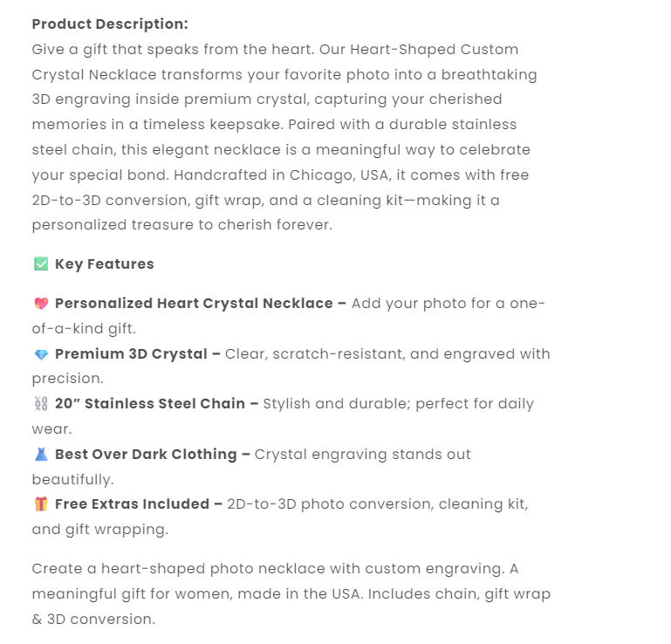Click "Crystal engraving stands out" text

(363, 455)
